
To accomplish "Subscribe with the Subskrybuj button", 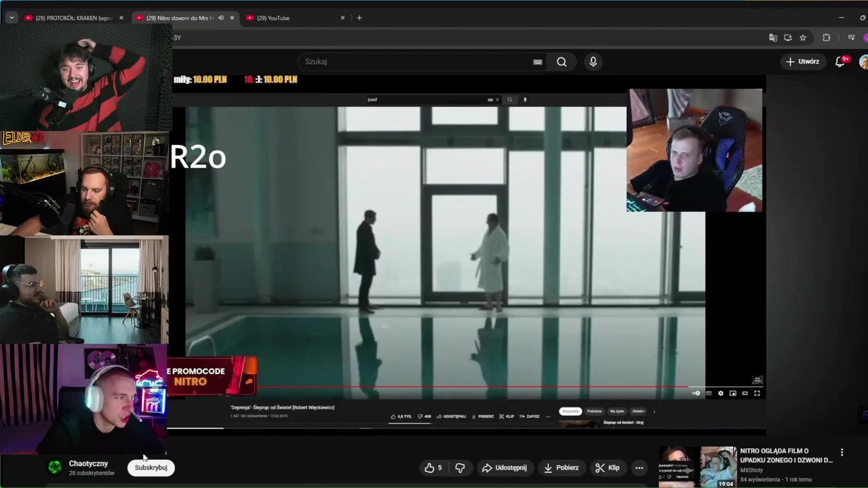I will point(151,468).
